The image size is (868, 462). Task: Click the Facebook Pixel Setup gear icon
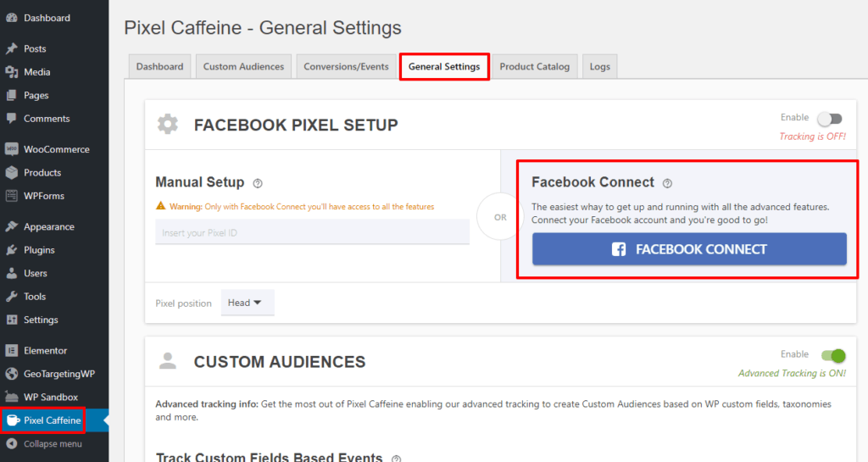(168, 125)
